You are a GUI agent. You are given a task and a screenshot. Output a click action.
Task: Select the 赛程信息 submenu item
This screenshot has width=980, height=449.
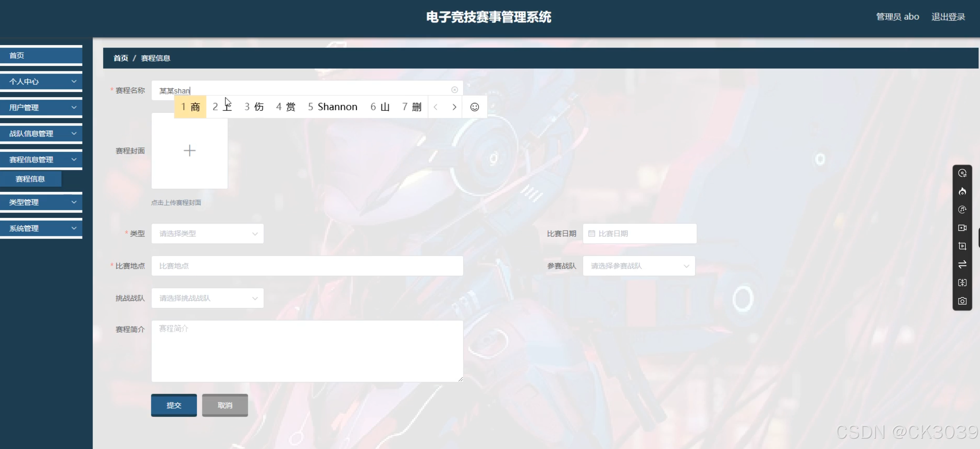tap(30, 179)
